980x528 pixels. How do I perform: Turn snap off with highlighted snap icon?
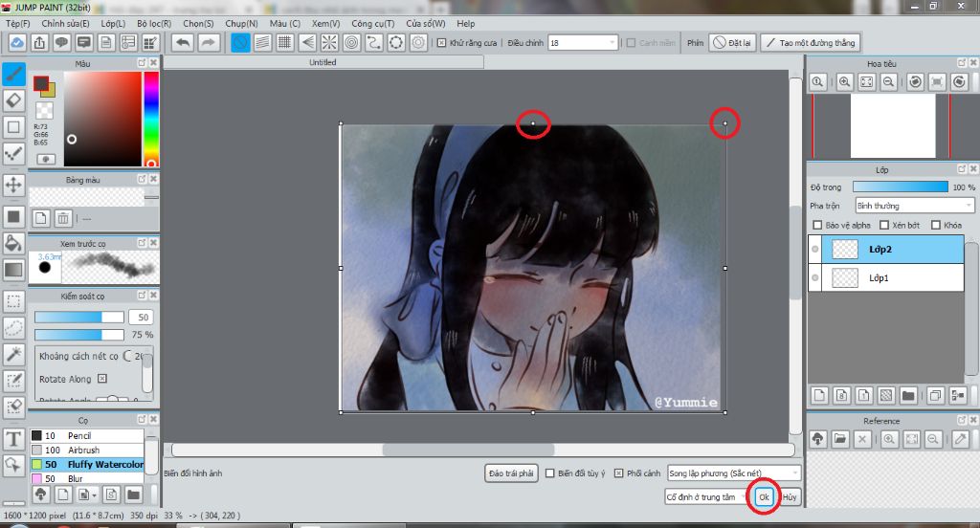point(240,42)
